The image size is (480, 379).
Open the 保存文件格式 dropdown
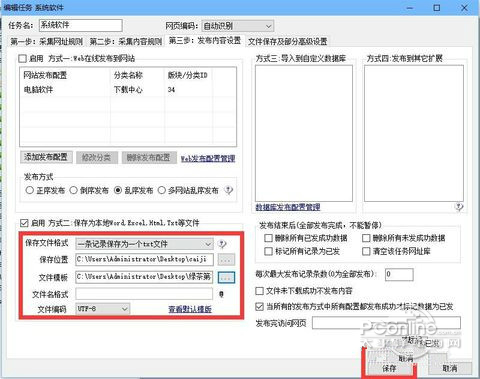pos(144,244)
